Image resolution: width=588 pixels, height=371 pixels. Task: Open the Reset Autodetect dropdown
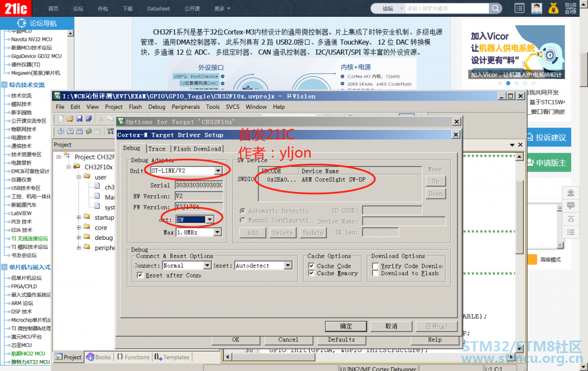[288, 265]
